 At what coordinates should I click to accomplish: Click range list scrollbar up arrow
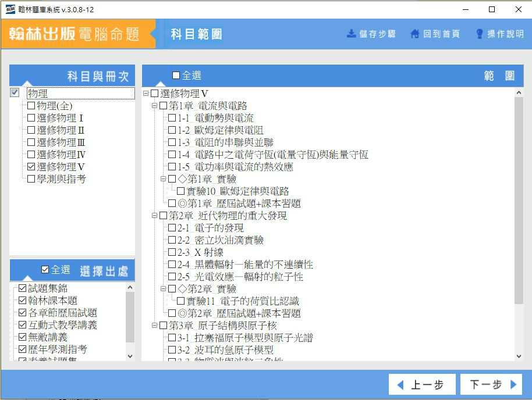(519, 92)
